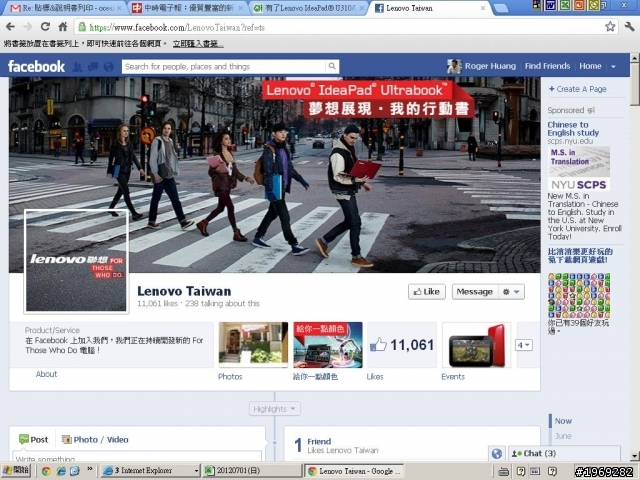Viewport: 640px width, 480px height.
Task: Switch to the 中時電子報 tab
Action: (188, 8)
